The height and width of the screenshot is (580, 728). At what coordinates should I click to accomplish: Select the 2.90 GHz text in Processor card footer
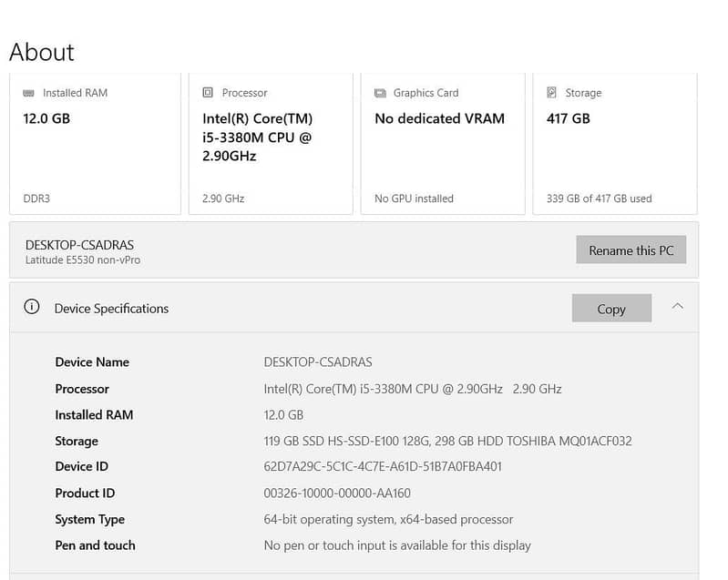(223, 198)
